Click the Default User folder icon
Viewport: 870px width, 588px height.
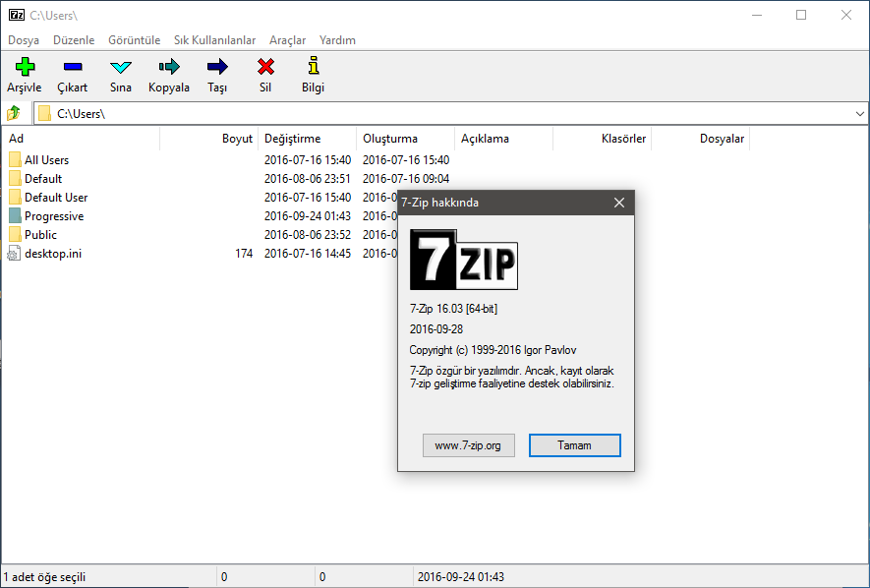(15, 197)
